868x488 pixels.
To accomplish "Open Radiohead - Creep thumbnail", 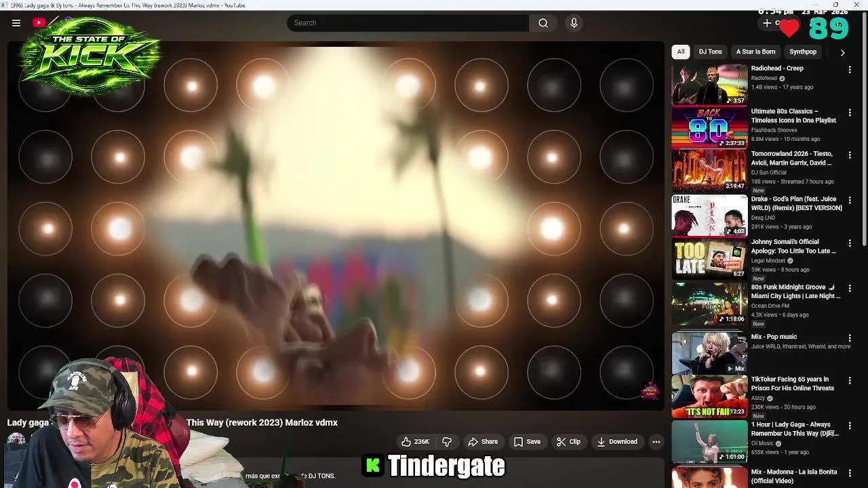I will click(709, 85).
